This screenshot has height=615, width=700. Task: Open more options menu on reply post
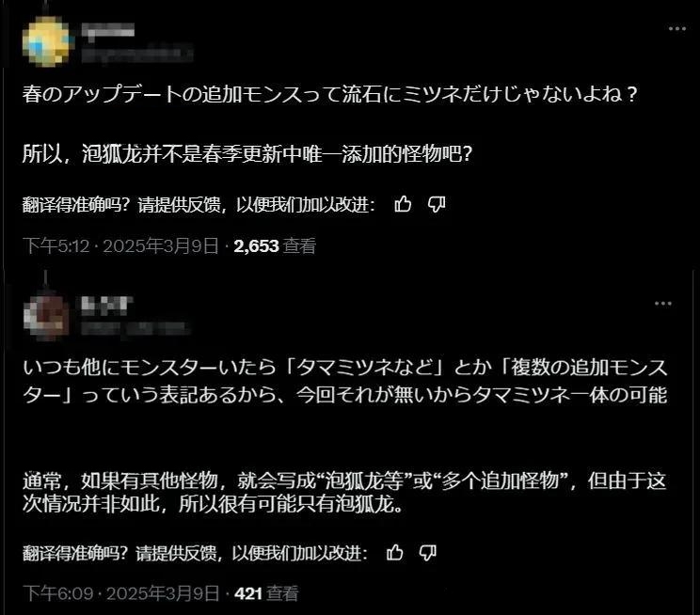pyautogui.click(x=663, y=304)
